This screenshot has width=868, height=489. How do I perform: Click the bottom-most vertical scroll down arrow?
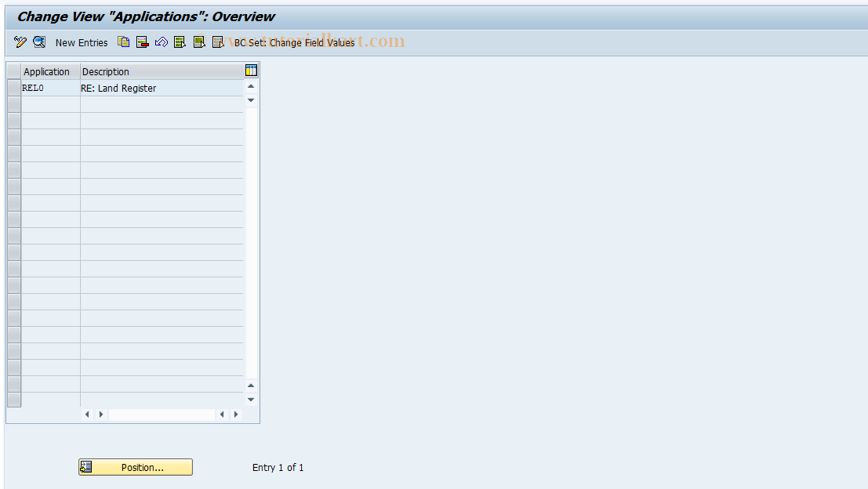pos(251,400)
